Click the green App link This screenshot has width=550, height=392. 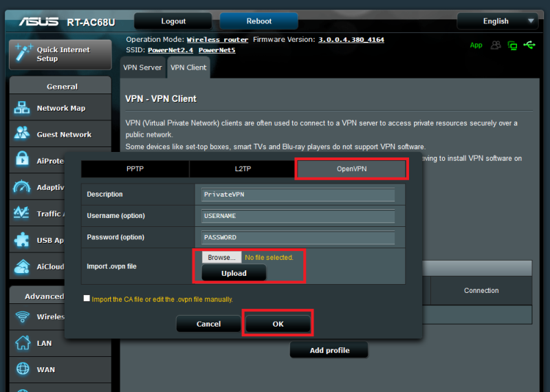point(476,45)
